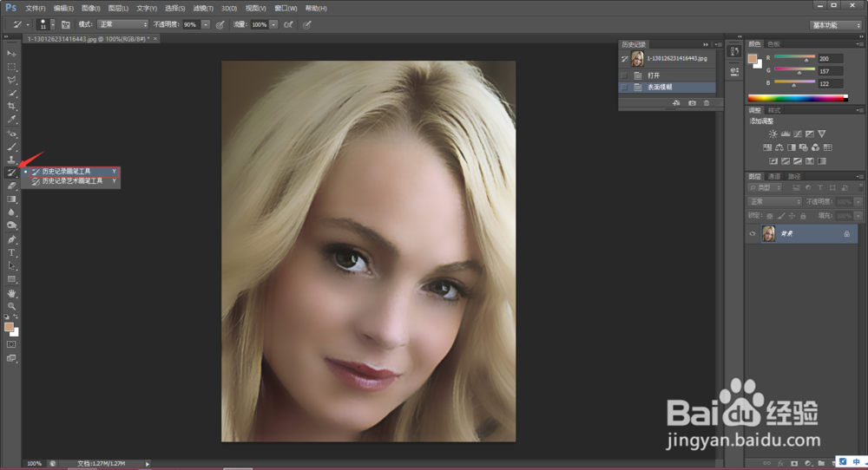Add Levels adjustment histogram icon

pos(785,134)
